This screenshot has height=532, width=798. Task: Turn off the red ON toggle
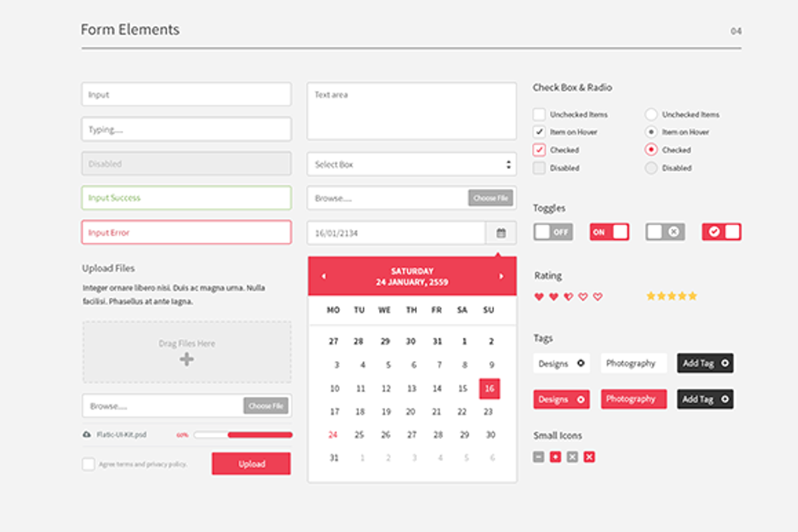(609, 232)
